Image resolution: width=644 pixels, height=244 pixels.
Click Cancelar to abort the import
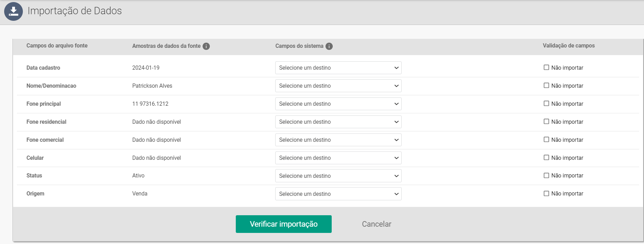point(376,224)
